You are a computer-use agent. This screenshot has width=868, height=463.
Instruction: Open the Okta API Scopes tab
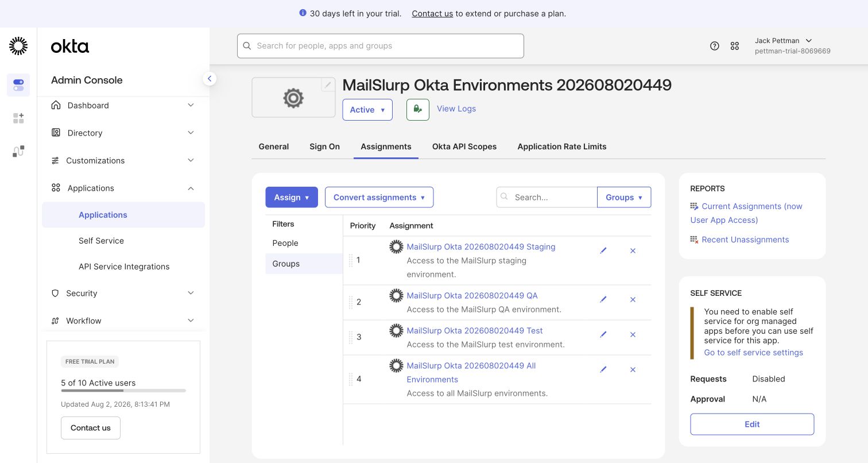[464, 146]
